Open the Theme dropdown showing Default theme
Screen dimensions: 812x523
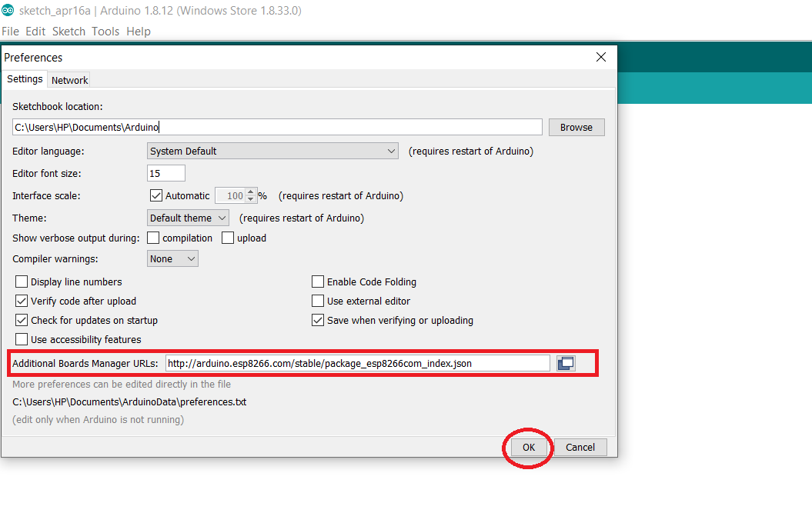[188, 218]
